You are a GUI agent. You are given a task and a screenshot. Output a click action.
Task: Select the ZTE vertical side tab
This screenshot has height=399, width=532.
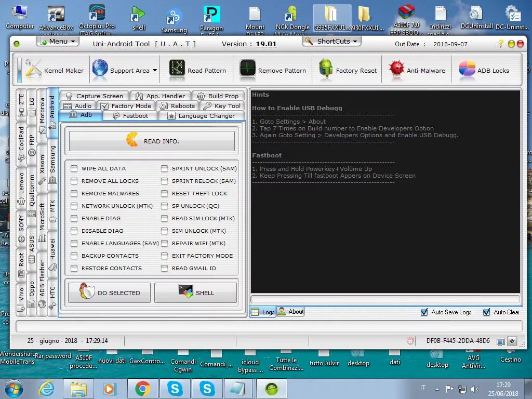[21, 105]
